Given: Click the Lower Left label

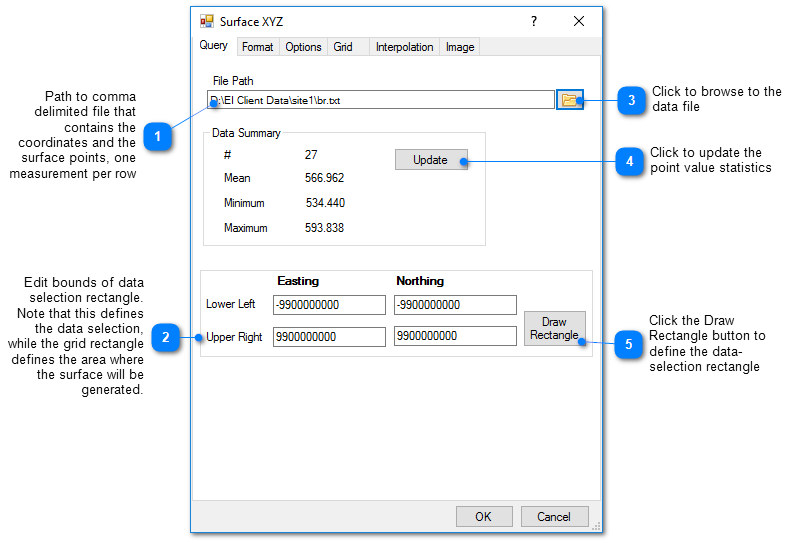Looking at the screenshot, I should tap(231, 304).
